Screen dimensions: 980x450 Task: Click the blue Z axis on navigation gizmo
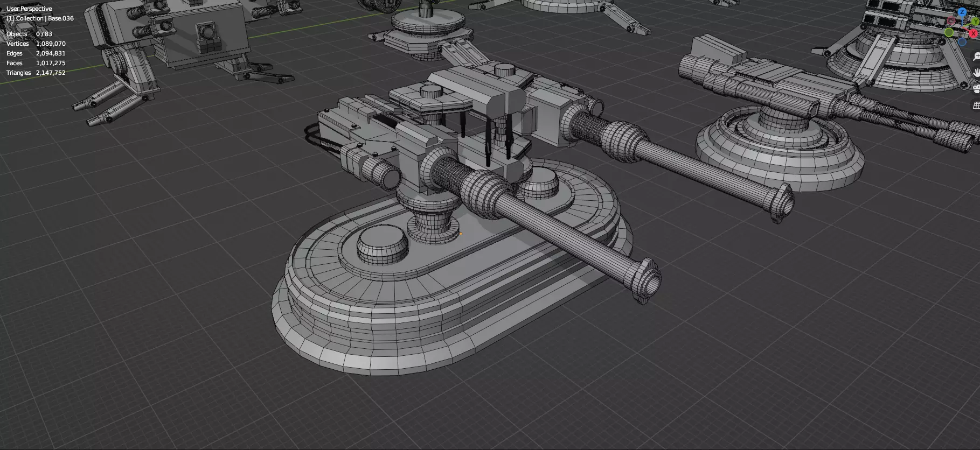point(962,12)
